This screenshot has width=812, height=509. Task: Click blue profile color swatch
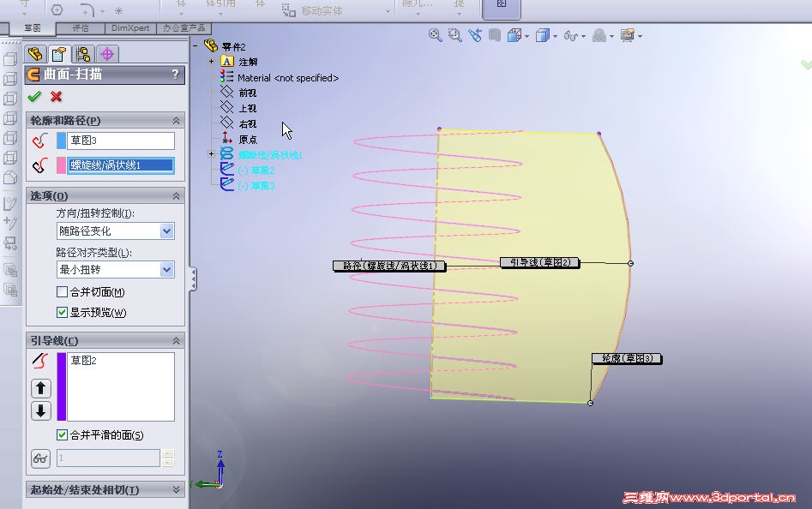pos(61,141)
